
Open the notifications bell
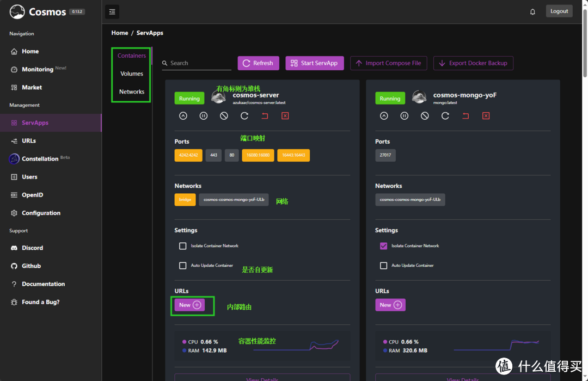[532, 11]
